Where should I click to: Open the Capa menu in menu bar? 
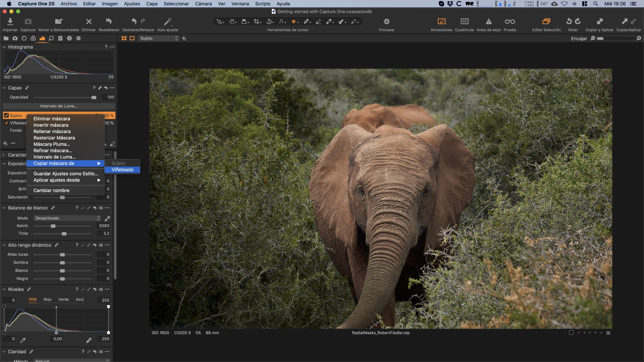pyautogui.click(x=152, y=4)
